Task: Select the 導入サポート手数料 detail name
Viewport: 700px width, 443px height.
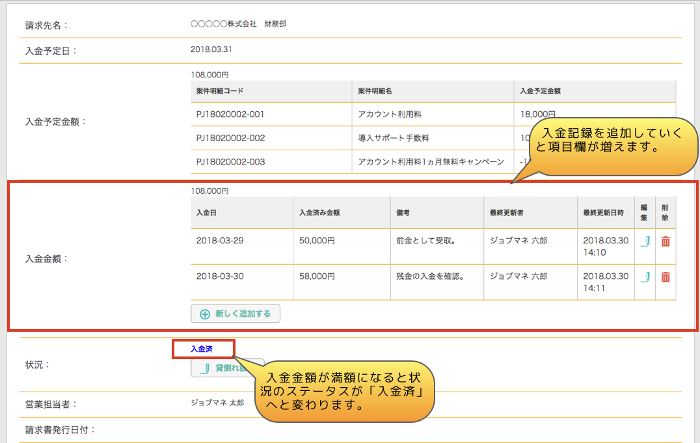Action: (393, 138)
